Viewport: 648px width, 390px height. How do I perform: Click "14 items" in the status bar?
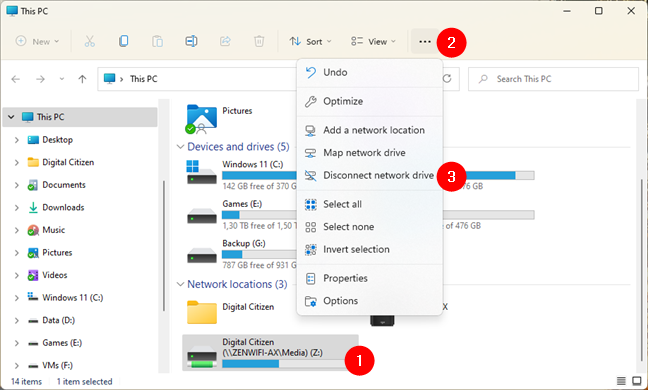click(x=26, y=381)
